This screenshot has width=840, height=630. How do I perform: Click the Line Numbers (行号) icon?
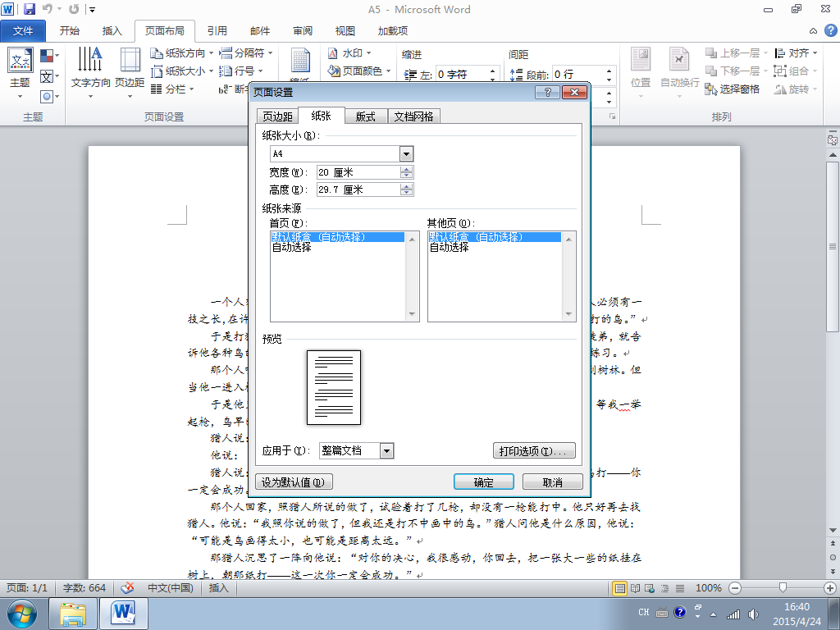click(226, 71)
